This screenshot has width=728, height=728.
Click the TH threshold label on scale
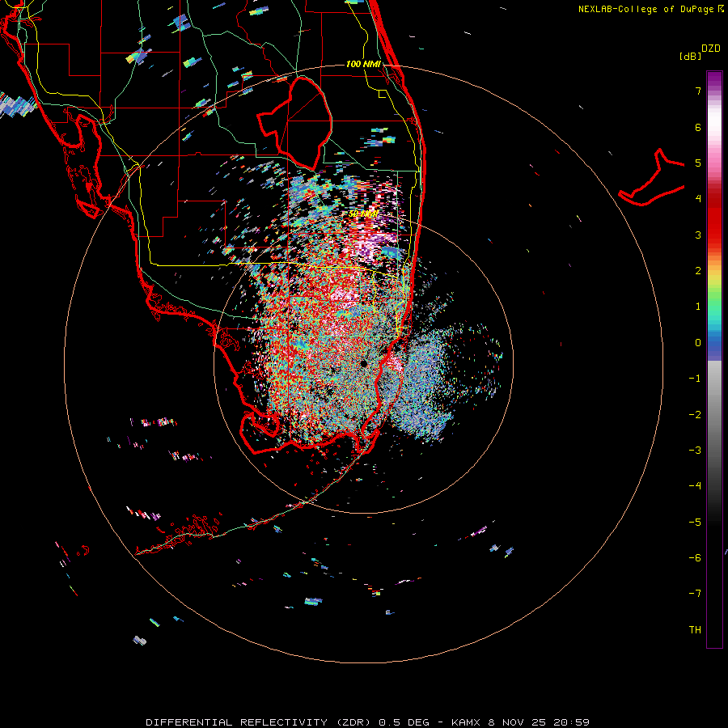pyautogui.click(x=695, y=630)
